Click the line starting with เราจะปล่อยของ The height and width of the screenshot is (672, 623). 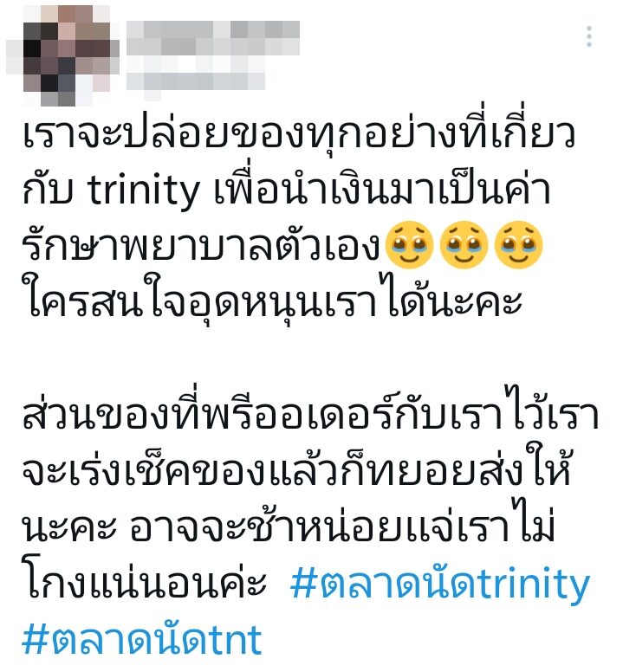click(298, 132)
